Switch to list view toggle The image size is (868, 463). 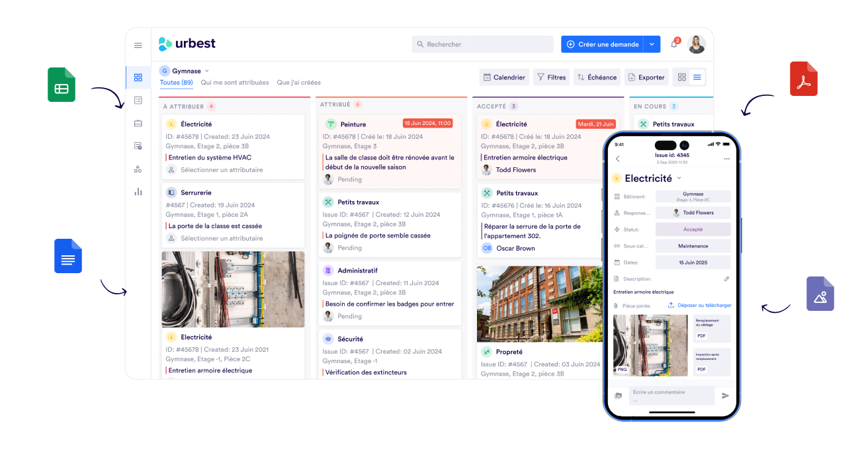[697, 77]
